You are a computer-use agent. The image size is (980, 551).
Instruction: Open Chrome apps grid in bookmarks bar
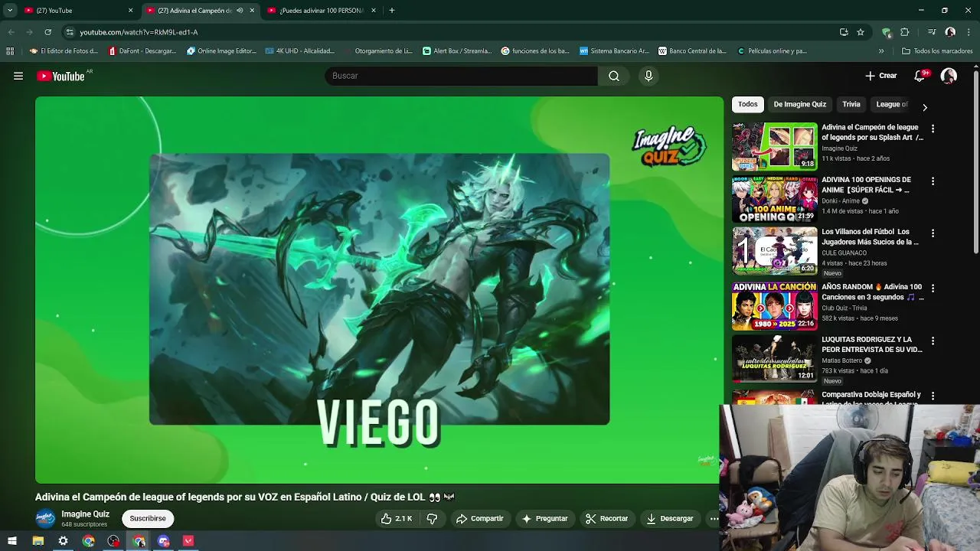10,51
